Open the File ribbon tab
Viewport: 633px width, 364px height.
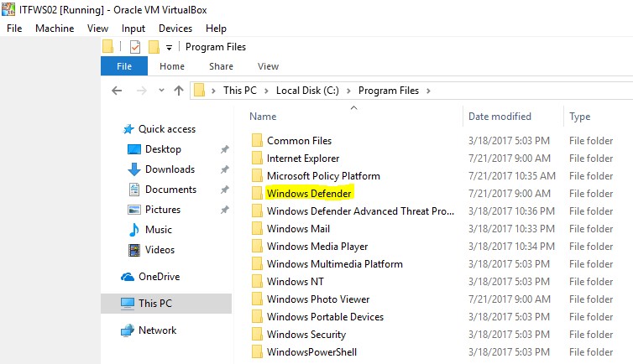click(124, 66)
